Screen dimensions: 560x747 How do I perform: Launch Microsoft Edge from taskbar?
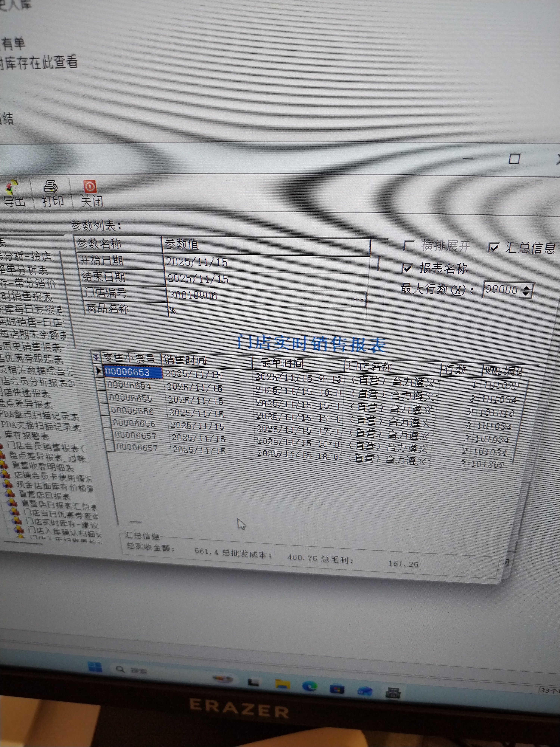click(x=309, y=686)
